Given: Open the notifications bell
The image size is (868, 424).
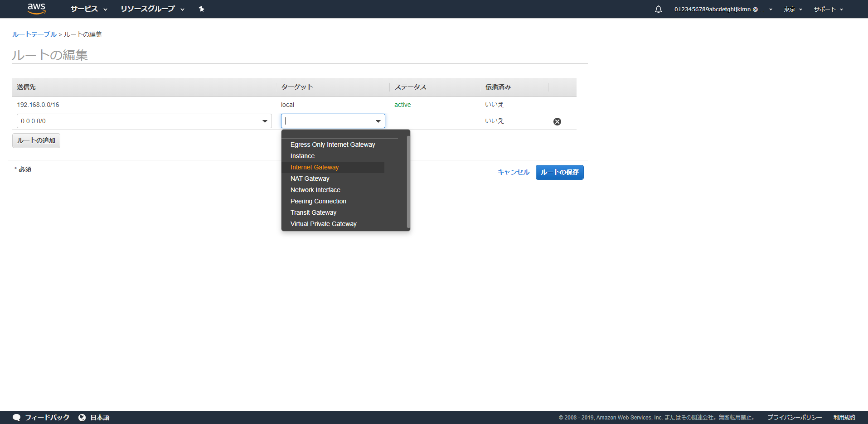Looking at the screenshot, I should tap(658, 10).
